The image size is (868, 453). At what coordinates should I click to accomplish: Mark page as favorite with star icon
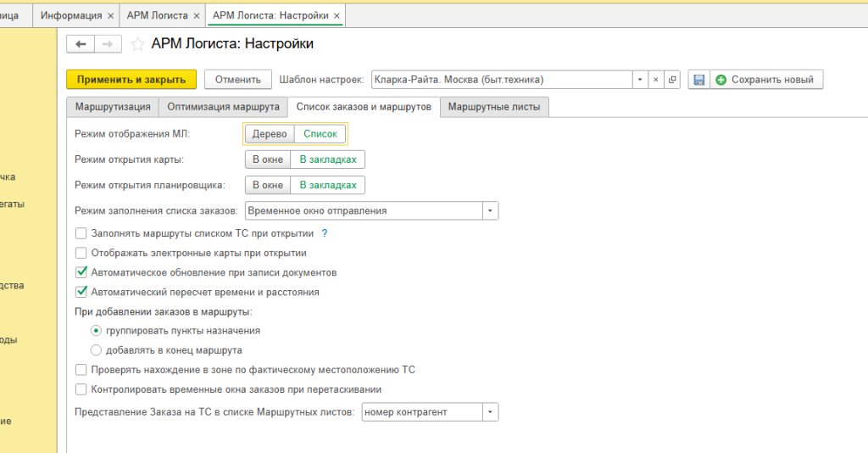click(x=136, y=44)
